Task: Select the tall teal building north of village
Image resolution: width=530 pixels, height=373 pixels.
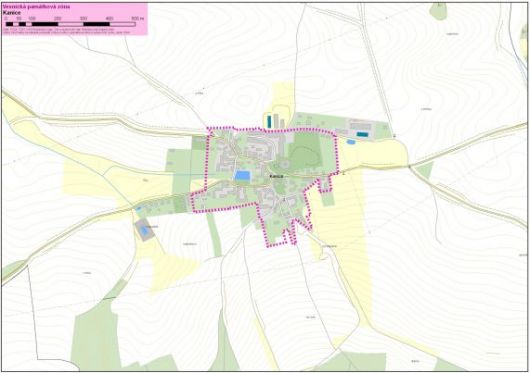Action: coord(269,122)
